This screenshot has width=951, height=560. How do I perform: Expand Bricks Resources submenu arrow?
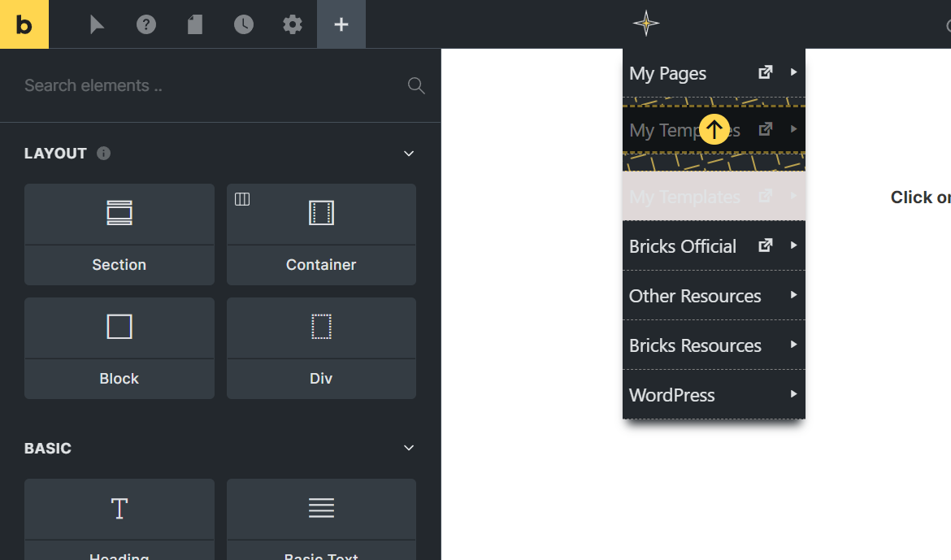793,345
